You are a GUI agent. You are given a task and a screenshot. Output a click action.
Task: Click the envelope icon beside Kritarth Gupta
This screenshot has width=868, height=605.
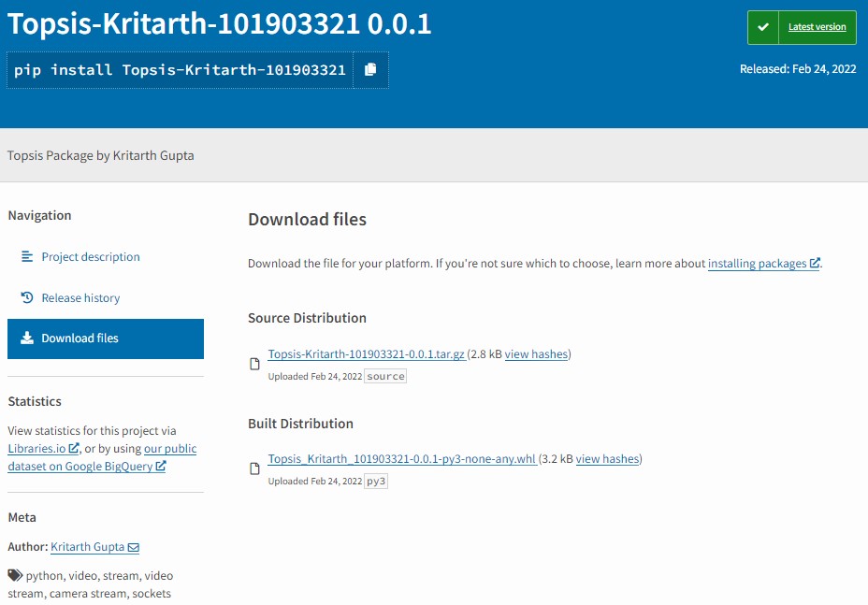coord(134,547)
